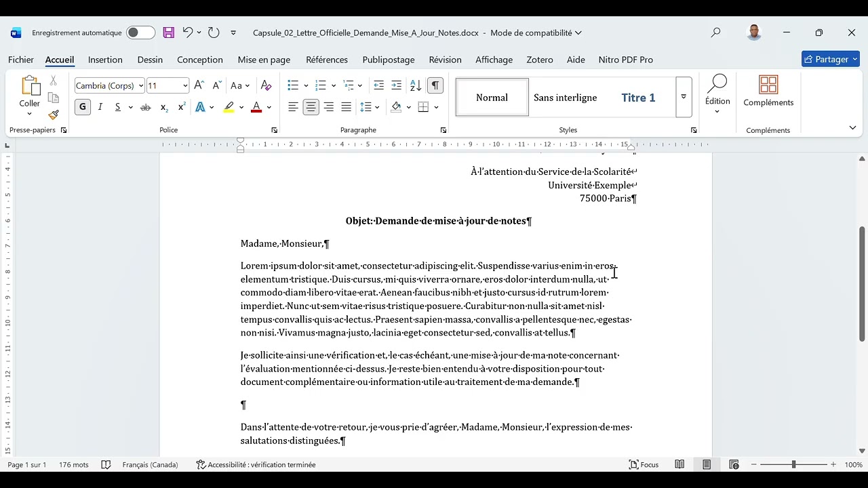Open the Coller paste dropdown arrow

29,113
